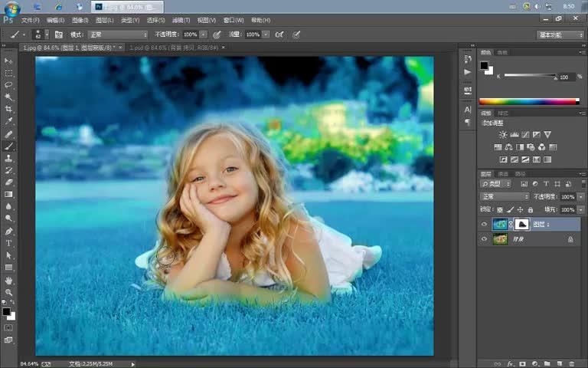Open the workspace switcher dropdown
The image size is (588, 368).
click(560, 35)
